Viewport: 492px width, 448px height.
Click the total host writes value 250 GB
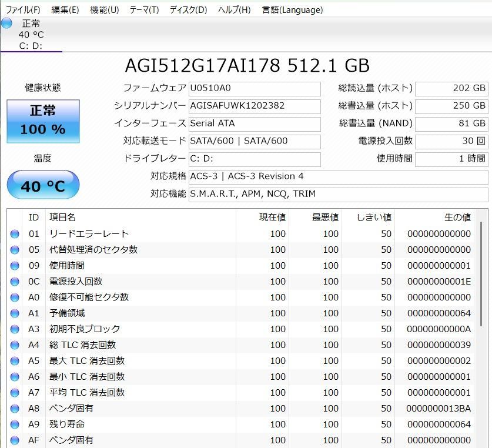click(451, 106)
